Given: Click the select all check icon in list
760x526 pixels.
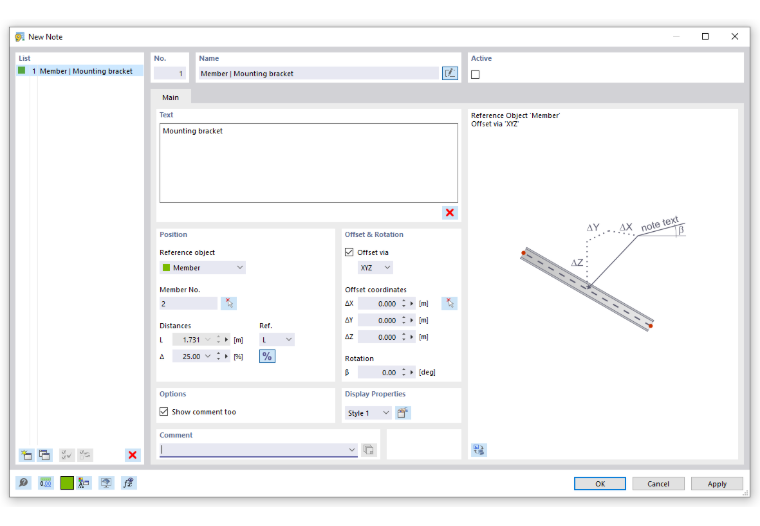Looking at the screenshot, I should (x=66, y=455).
